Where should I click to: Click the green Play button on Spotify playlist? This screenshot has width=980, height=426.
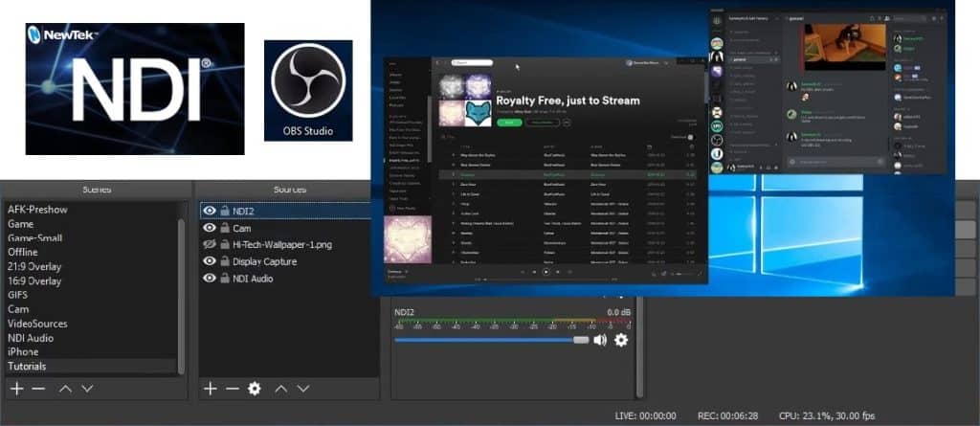509,122
